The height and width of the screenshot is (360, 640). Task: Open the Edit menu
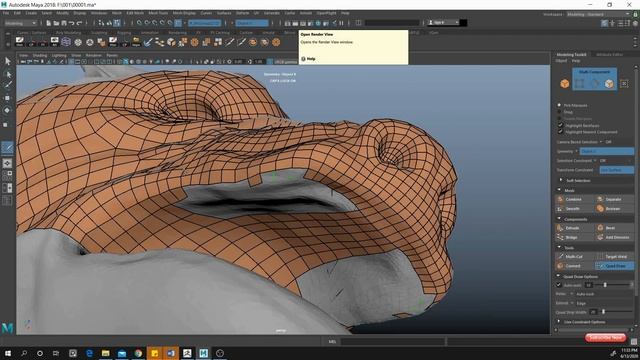(17, 13)
